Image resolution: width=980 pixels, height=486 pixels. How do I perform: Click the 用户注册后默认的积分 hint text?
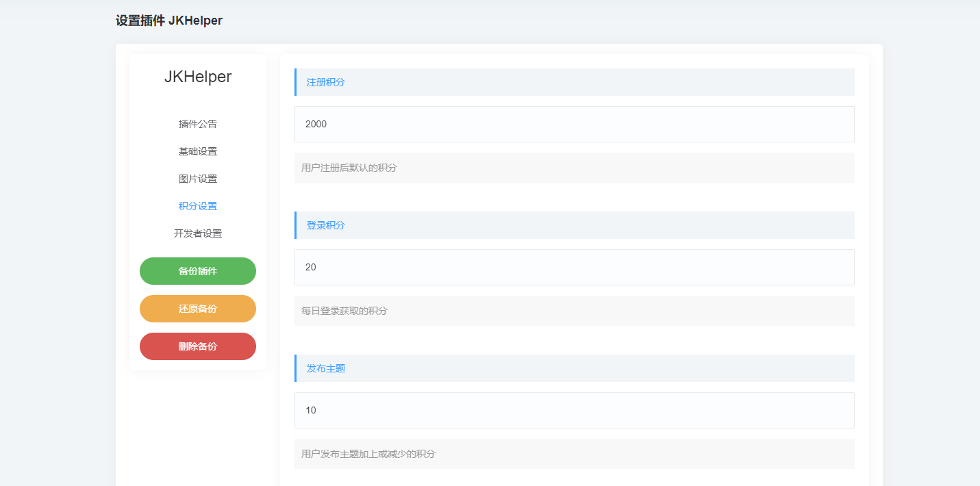(574, 167)
